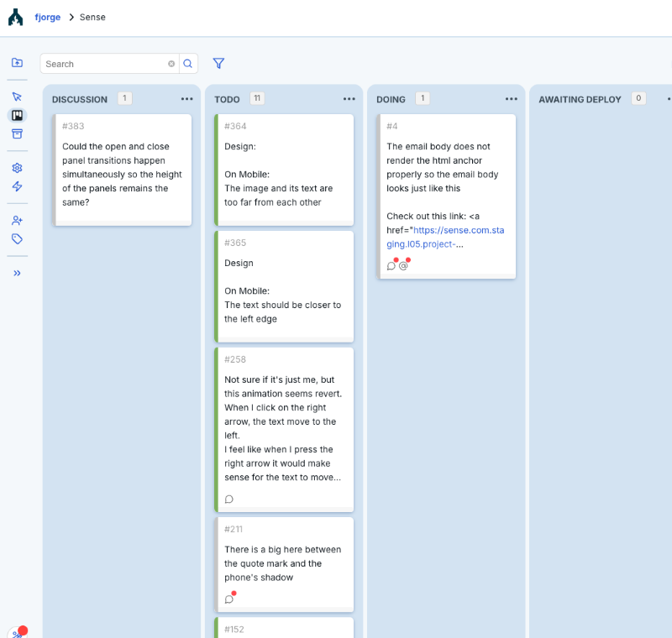Viewport: 672px width, 638px height.
Task: Open the lightning bolt integrations icon
Action: 17,186
